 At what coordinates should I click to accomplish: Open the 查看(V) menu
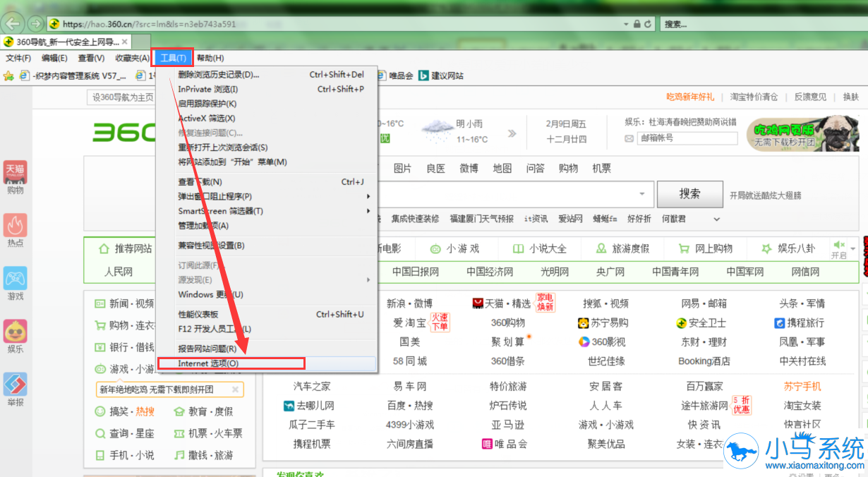click(91, 58)
